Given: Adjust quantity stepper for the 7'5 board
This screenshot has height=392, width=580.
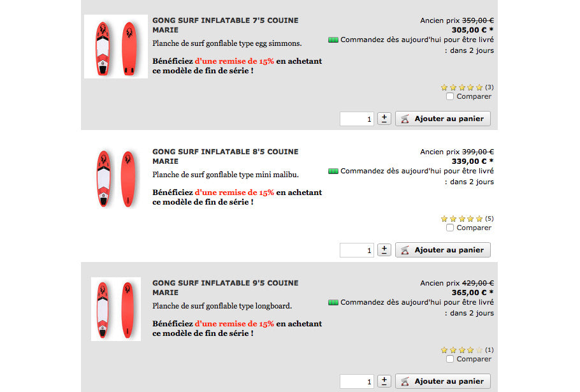Looking at the screenshot, I should 384,119.
